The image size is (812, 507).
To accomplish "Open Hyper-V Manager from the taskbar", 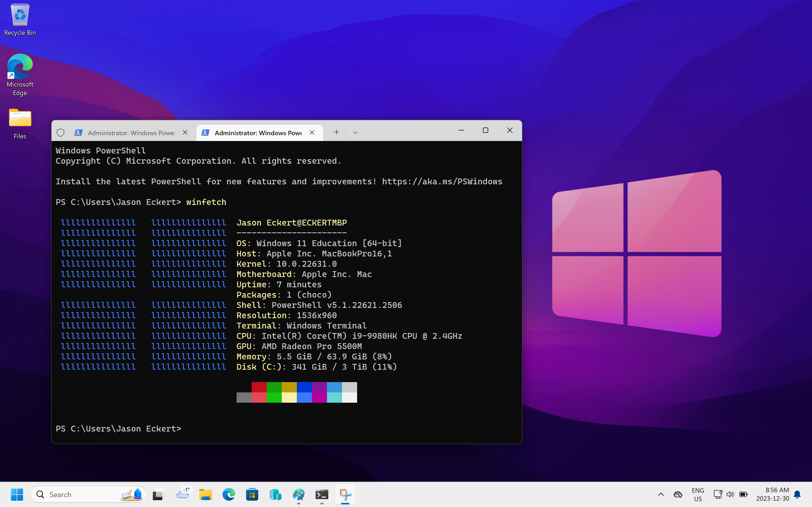I will (275, 494).
